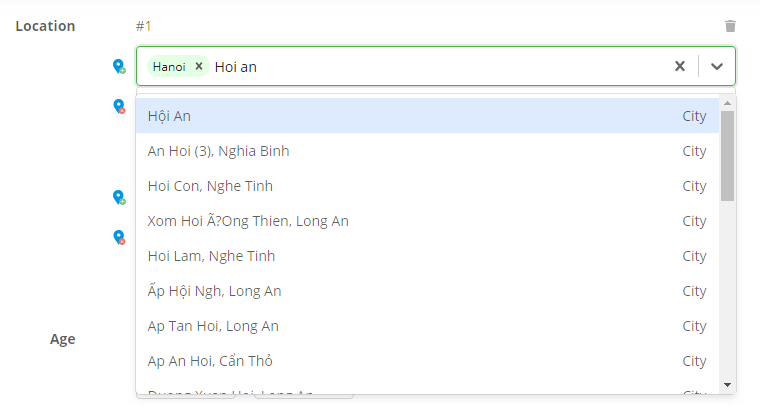760x419 pixels.
Task: Click the green include-location pin beside Hanoi field
Action: pyautogui.click(x=119, y=67)
